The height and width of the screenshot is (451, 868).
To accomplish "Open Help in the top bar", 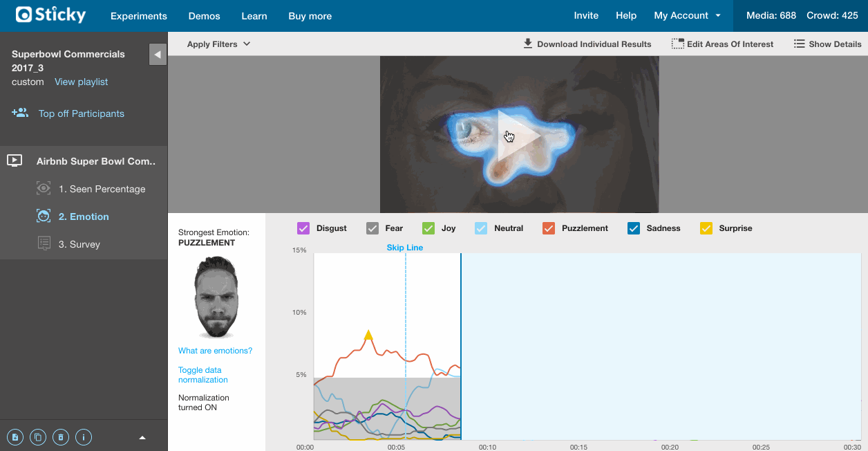I will point(626,15).
